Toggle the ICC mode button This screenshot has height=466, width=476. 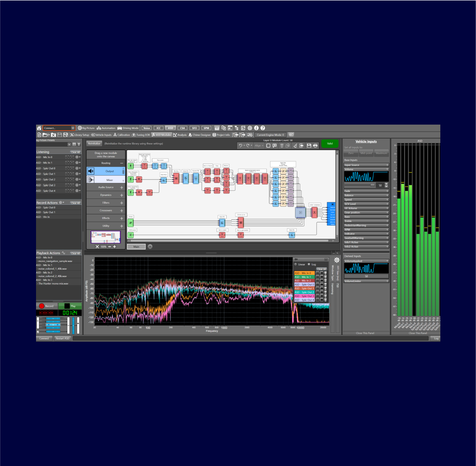coord(159,128)
